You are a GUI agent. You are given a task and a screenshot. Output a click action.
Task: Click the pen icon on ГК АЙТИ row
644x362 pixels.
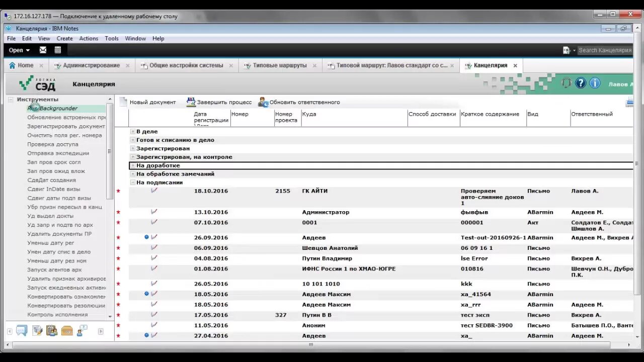[x=154, y=191]
